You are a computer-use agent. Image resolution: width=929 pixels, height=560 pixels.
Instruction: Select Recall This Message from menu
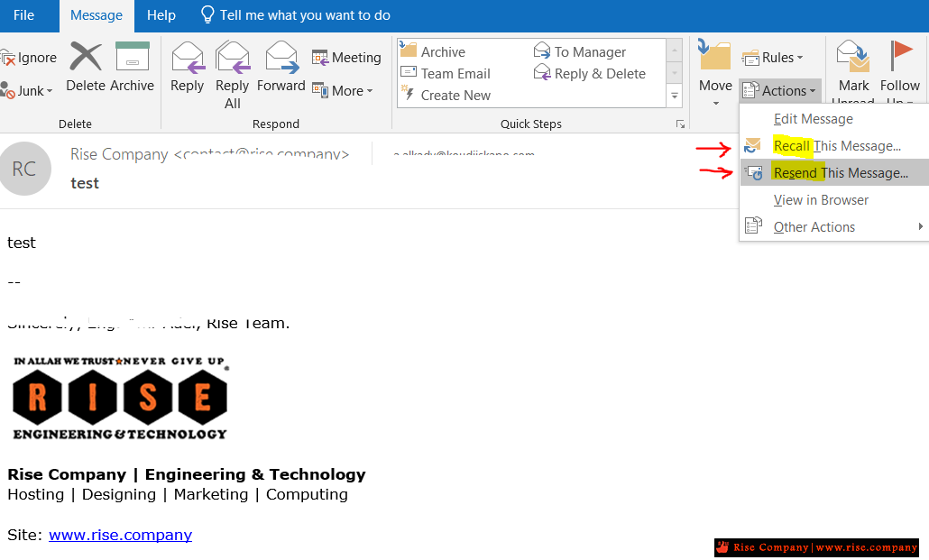(836, 146)
